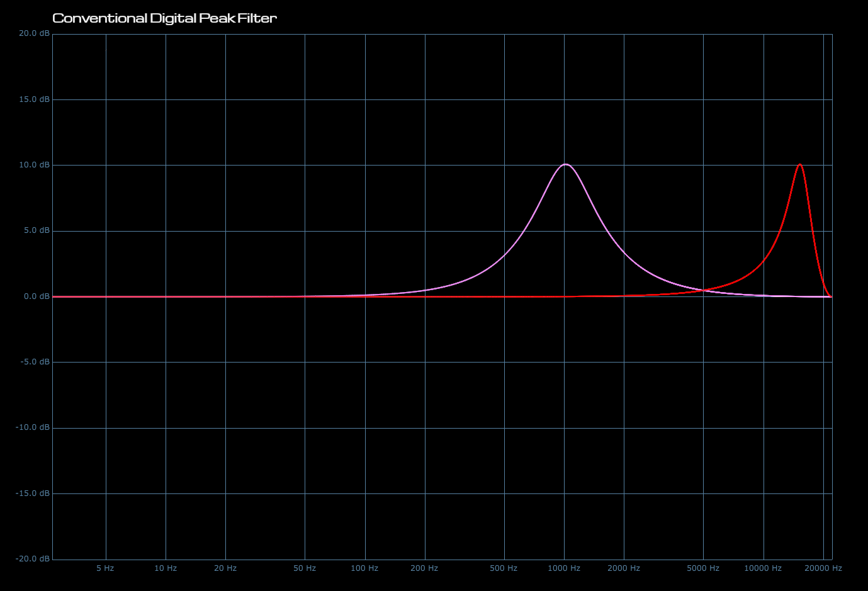This screenshot has height=591, width=868.
Task: Click the '5 Hz' frequency label
Action: (x=106, y=568)
